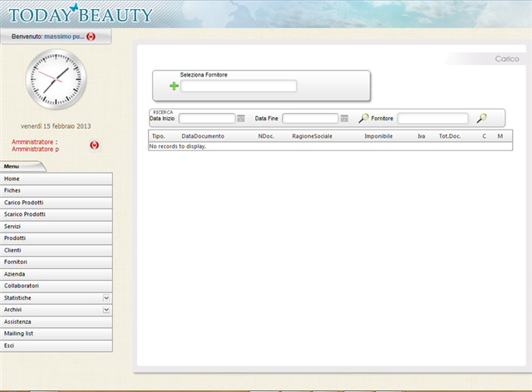Sort by the Tipo. column header
This screenshot has width=532, height=392.
pos(159,136)
